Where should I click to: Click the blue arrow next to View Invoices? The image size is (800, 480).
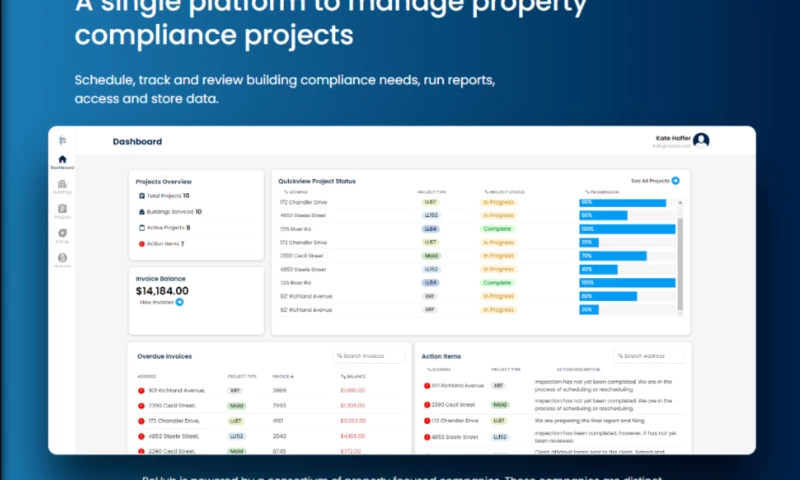click(x=180, y=302)
